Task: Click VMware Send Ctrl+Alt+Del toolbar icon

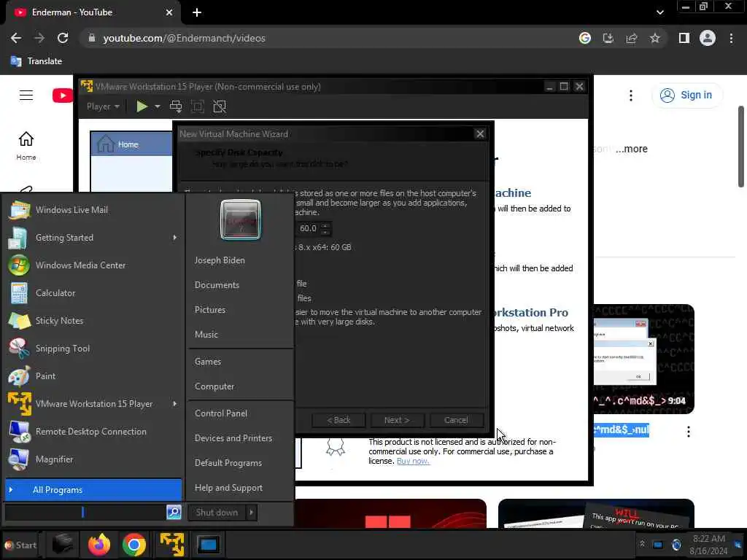Action: point(176,106)
